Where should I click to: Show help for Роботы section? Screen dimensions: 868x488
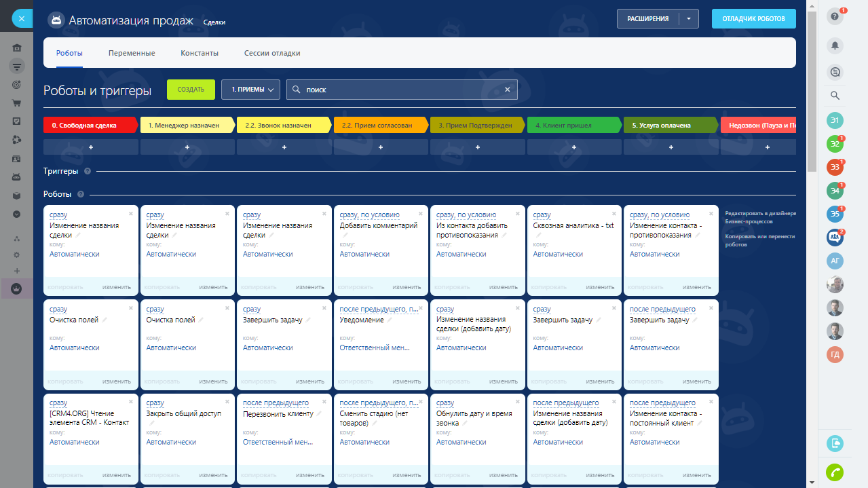point(81,194)
